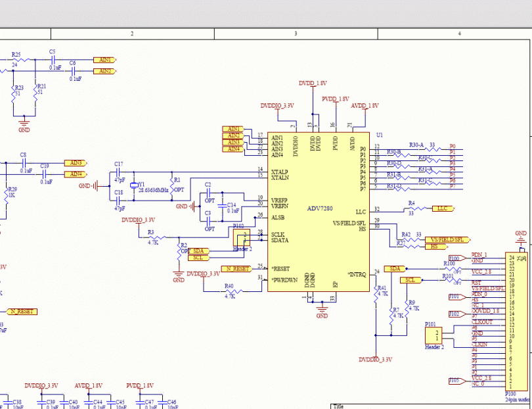Click the U1 designator text
Viewport: 532px width, 409px height.
point(380,135)
